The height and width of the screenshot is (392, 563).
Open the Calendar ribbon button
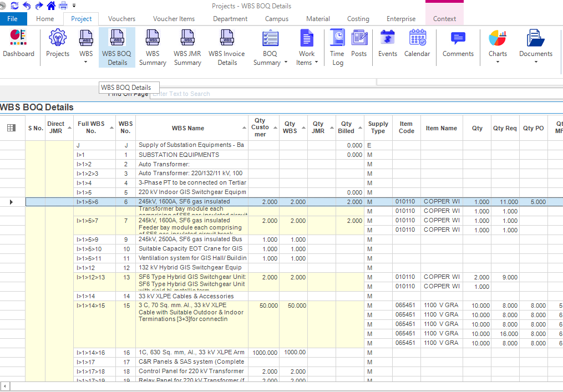coord(417,43)
